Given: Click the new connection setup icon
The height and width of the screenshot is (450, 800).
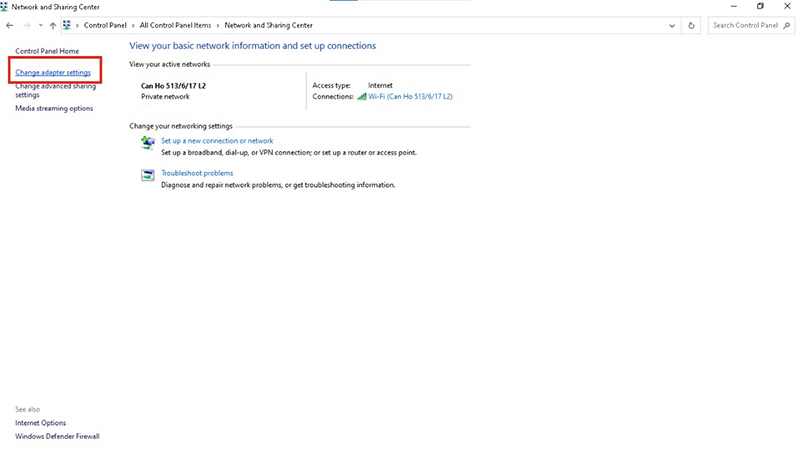Looking at the screenshot, I should tap(148, 145).
